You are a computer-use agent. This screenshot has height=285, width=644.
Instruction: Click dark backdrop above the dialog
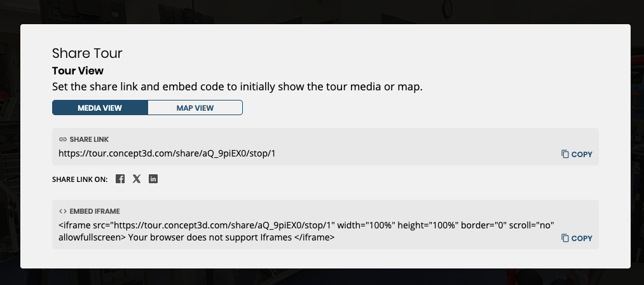coord(322,11)
